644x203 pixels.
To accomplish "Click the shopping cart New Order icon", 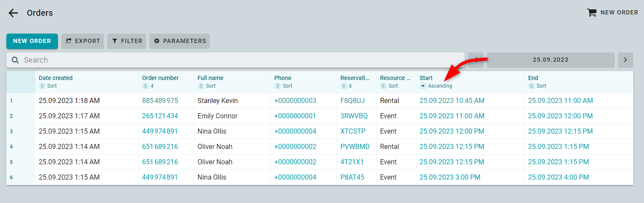I will tap(592, 13).
